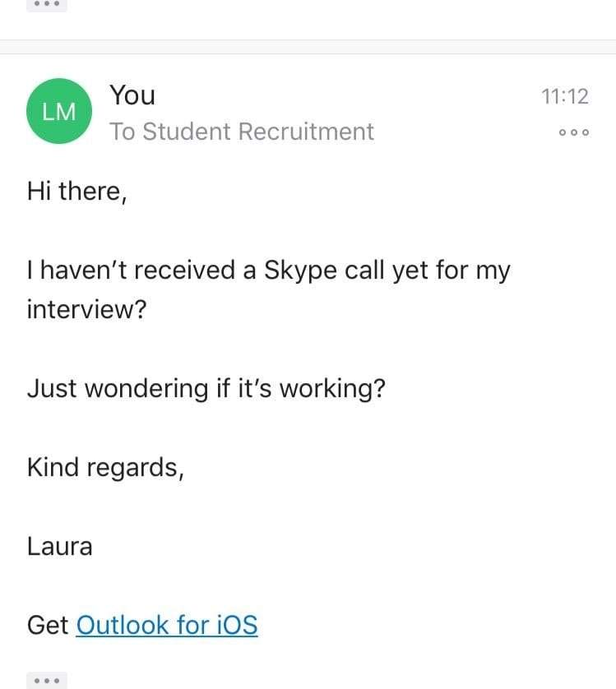
Task: Click the Hi there greeting line
Action: tap(77, 192)
